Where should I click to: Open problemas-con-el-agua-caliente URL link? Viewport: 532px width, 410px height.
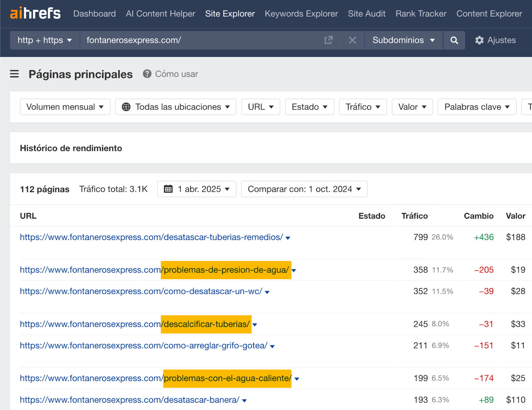(156, 378)
